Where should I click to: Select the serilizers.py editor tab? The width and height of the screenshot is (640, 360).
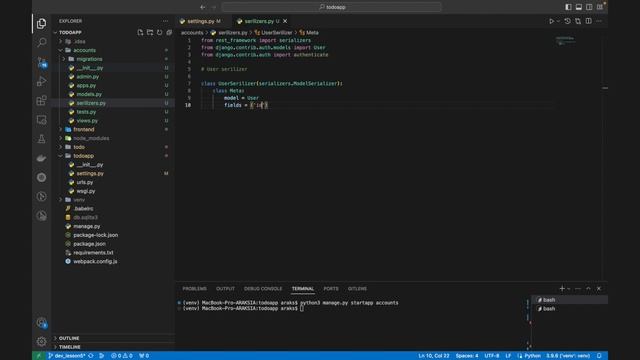(259, 21)
